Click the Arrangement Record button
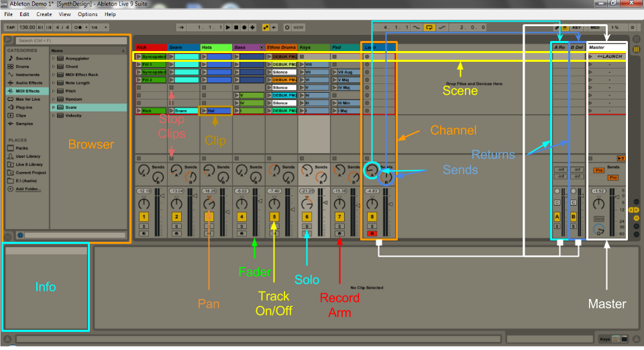 point(244,28)
